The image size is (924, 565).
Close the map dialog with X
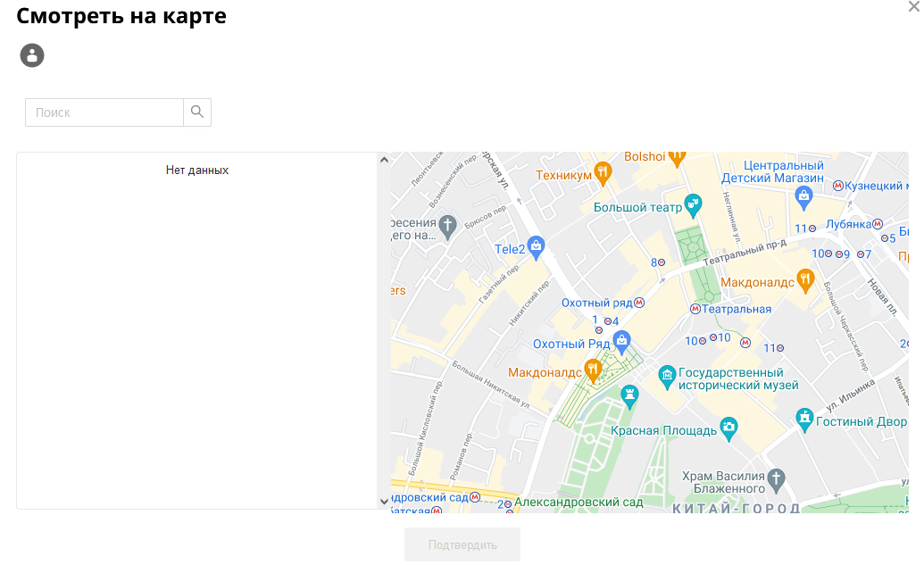coord(914,6)
